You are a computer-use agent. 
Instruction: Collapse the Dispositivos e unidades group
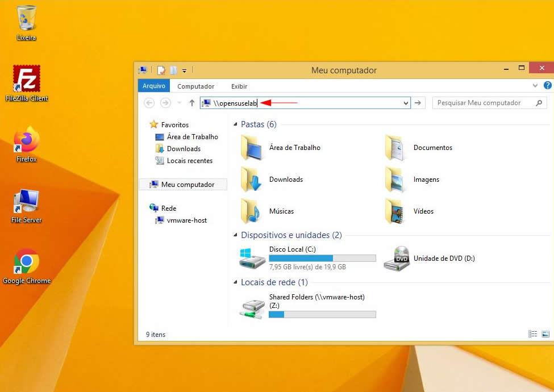tap(236, 235)
